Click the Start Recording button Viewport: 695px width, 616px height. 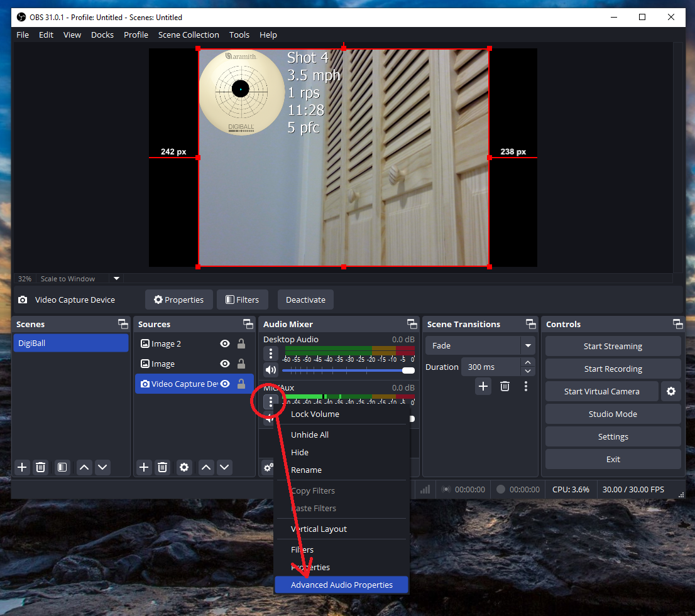click(x=613, y=369)
